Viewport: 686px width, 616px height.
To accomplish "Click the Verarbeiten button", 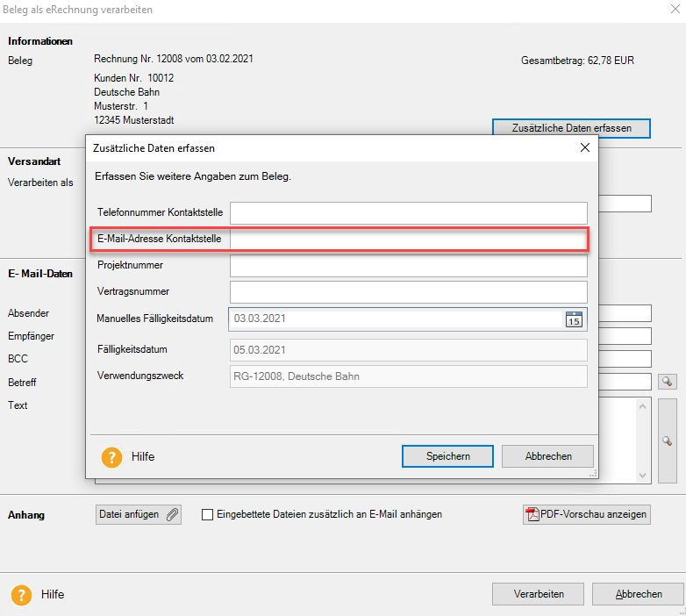I will coord(539,594).
